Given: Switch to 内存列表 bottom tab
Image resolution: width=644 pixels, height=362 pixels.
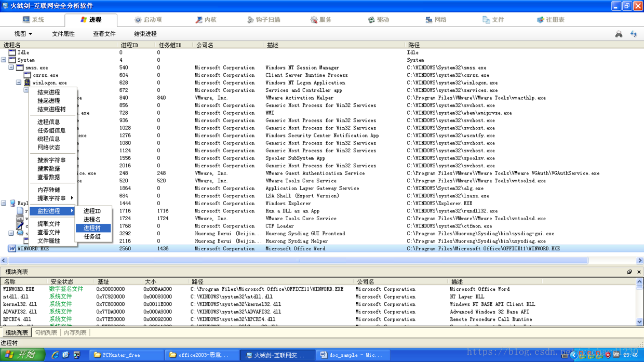Looking at the screenshot, I should [x=75, y=332].
